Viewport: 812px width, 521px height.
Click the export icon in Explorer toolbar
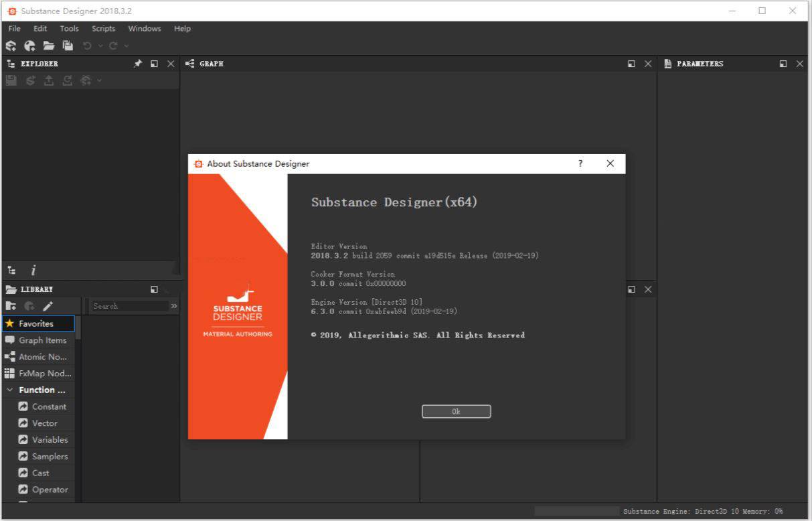point(49,80)
